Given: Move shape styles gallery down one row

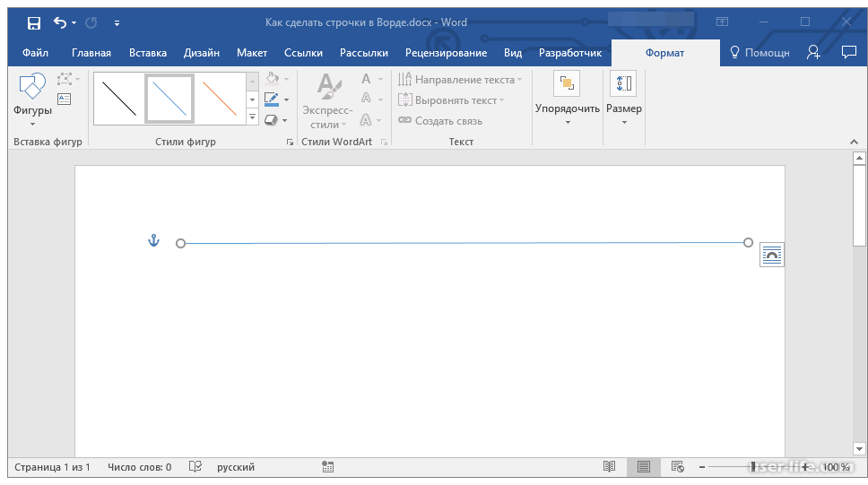Looking at the screenshot, I should (253, 100).
